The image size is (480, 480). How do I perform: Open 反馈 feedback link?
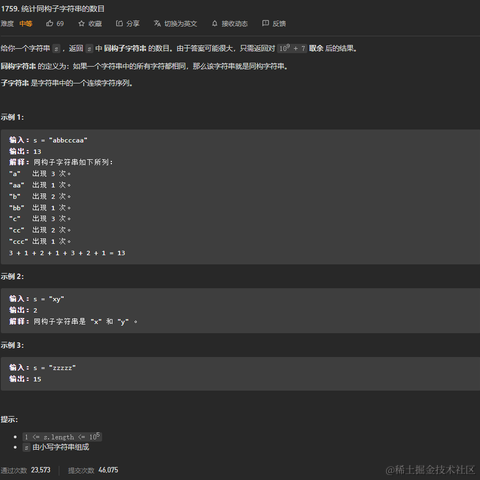coord(279,24)
